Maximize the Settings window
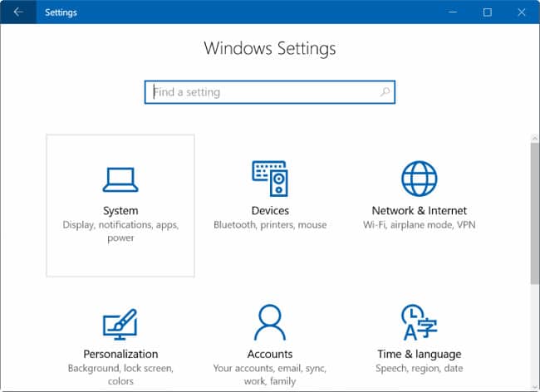The width and height of the screenshot is (540, 392). 487,12
